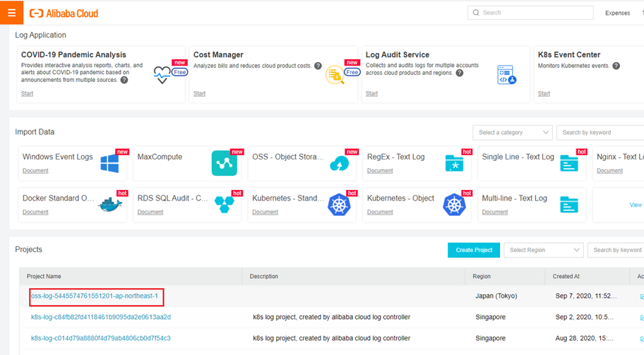Viewport: 644px width, 355px height.
Task: Click the Kubernetes Object wheel icon
Action: point(454,205)
